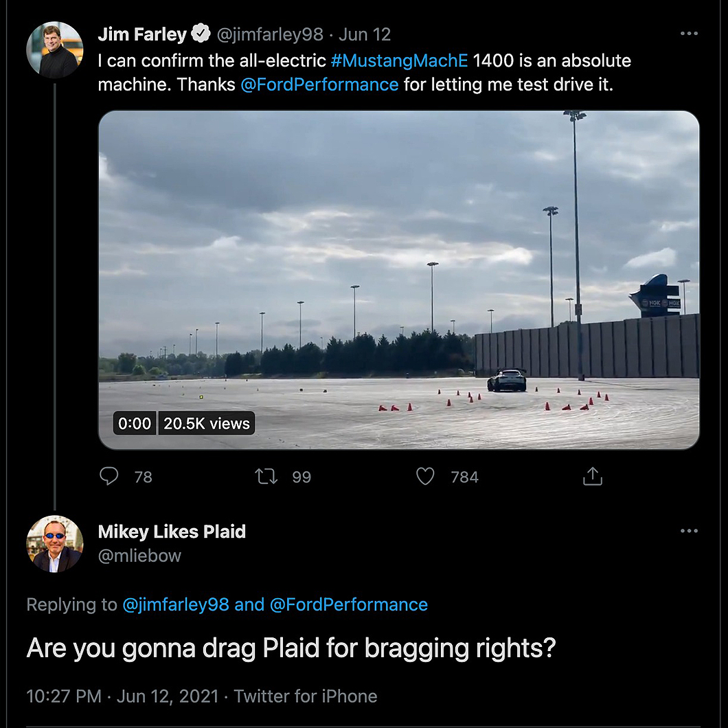728x728 pixels.
Task: Open the three-dot menu on Jim Farley's tweet
Action: click(x=689, y=34)
